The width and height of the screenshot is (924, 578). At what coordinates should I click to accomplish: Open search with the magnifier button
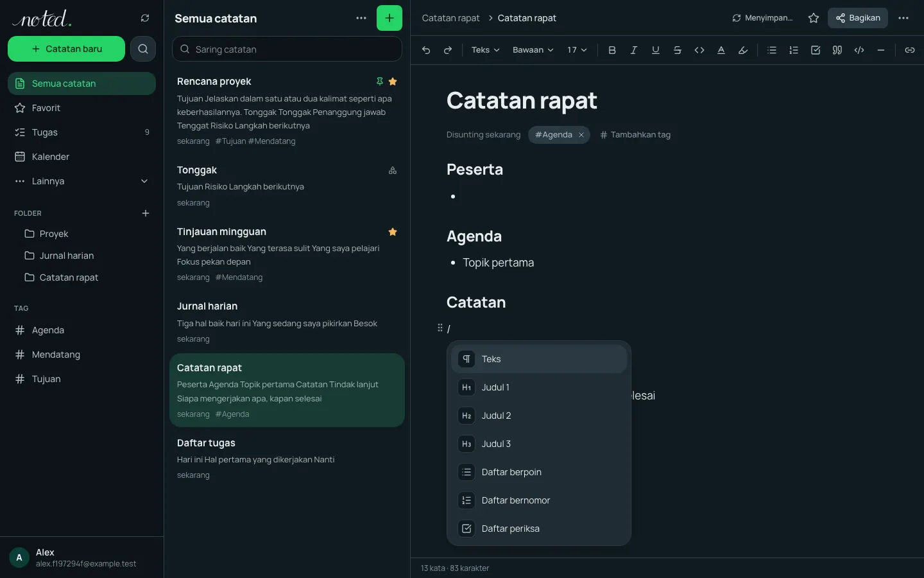point(143,49)
